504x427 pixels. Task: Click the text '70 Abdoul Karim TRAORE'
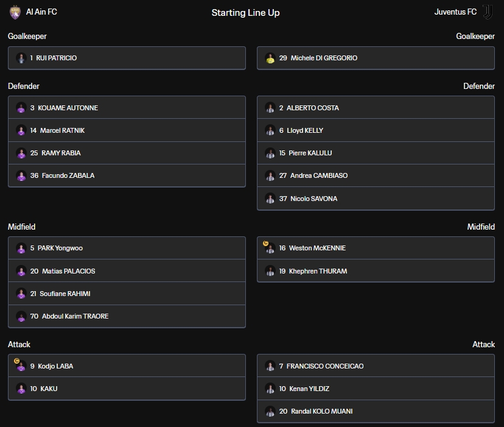(x=69, y=316)
